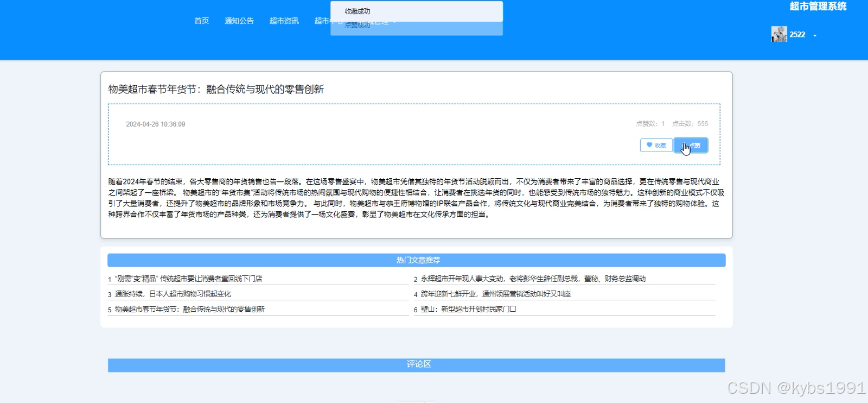Open hot article 5 物美超市春节年货节
Image resolution: width=868 pixels, height=403 pixels.
(190, 309)
